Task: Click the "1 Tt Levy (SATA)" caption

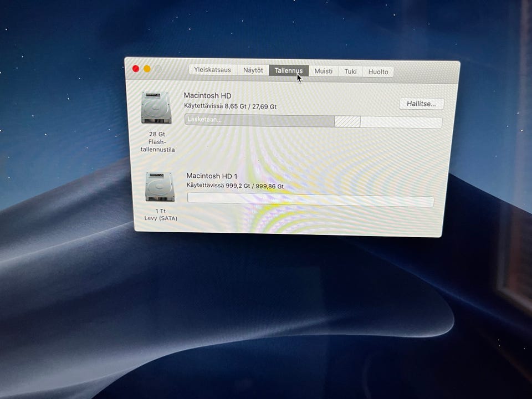Action: (x=161, y=215)
